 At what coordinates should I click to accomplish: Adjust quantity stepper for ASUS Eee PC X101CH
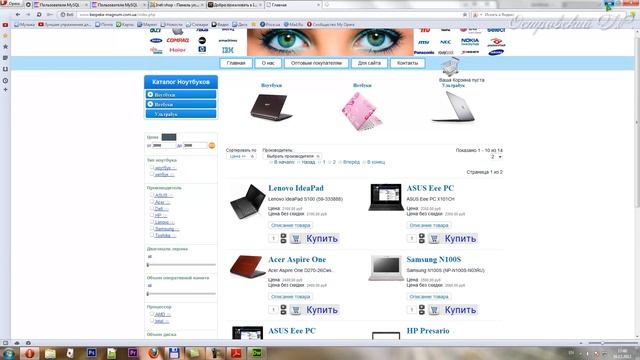[x=422, y=238]
